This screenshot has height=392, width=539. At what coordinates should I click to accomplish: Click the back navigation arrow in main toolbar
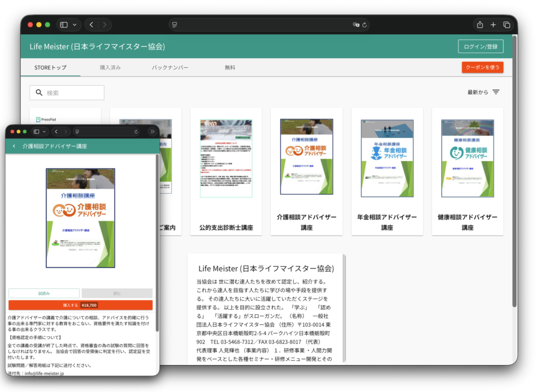point(90,24)
